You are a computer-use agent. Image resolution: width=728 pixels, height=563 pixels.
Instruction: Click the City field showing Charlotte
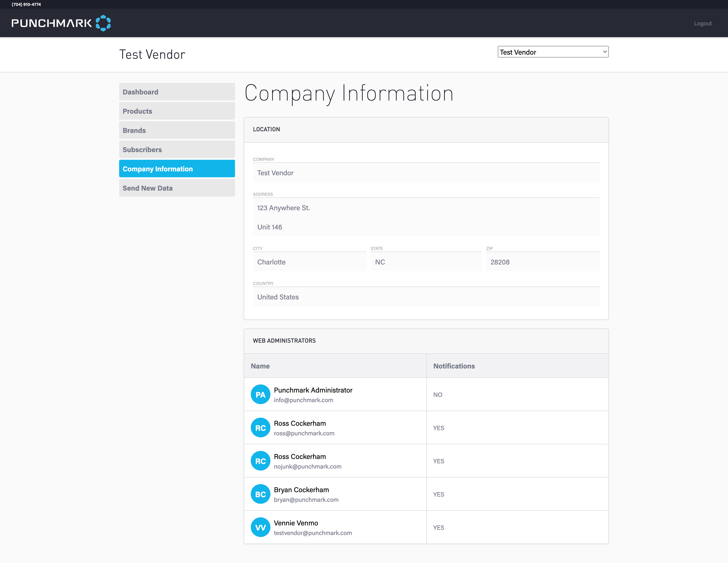pyautogui.click(x=309, y=262)
